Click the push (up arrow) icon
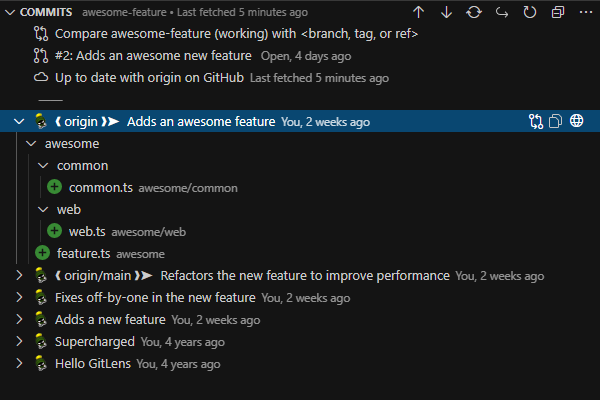Viewport: 600px width, 400px height. tap(418, 12)
